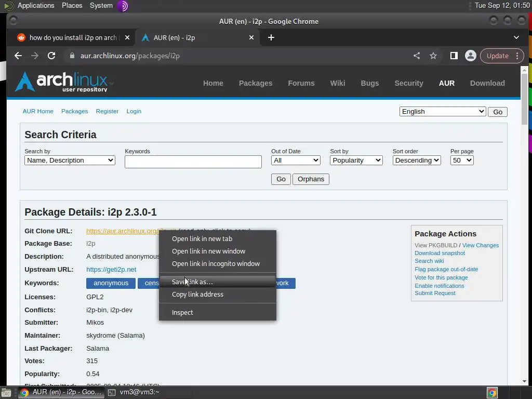Choose Save link as option
Image resolution: width=532 pixels, height=399 pixels.
tap(218, 282)
